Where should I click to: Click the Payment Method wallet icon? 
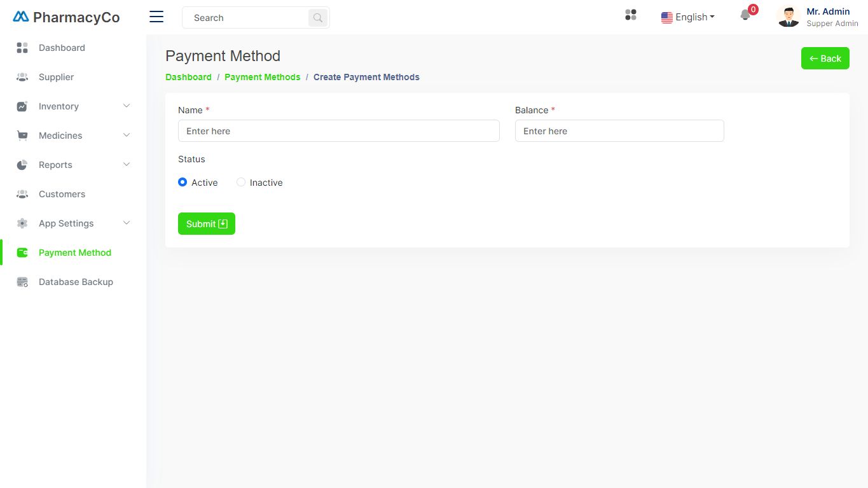click(x=22, y=253)
